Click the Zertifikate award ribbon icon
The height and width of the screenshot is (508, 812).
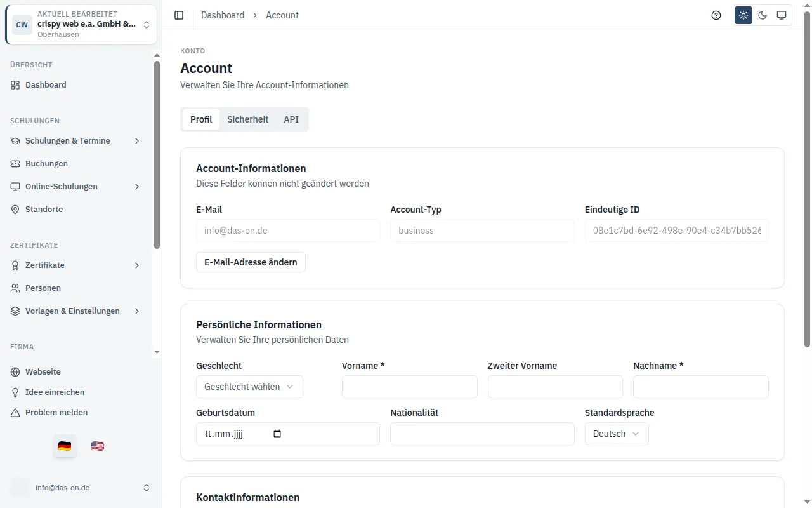point(15,265)
